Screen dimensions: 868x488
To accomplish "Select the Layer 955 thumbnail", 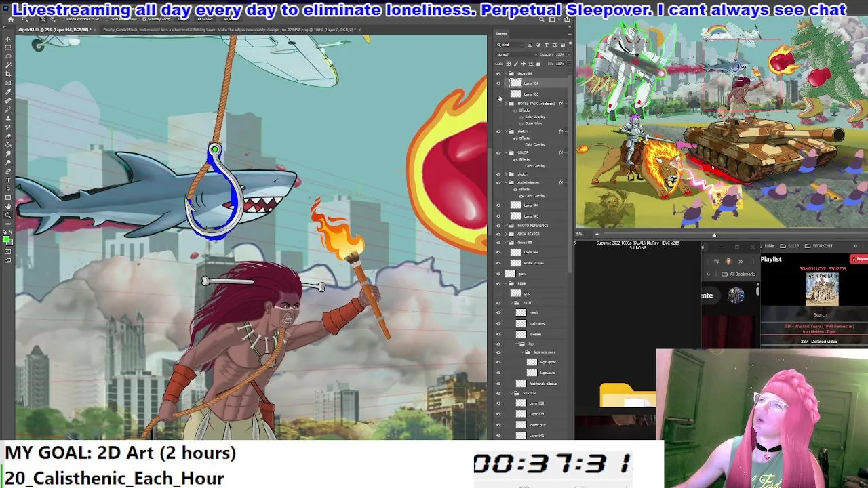I will tap(515, 94).
